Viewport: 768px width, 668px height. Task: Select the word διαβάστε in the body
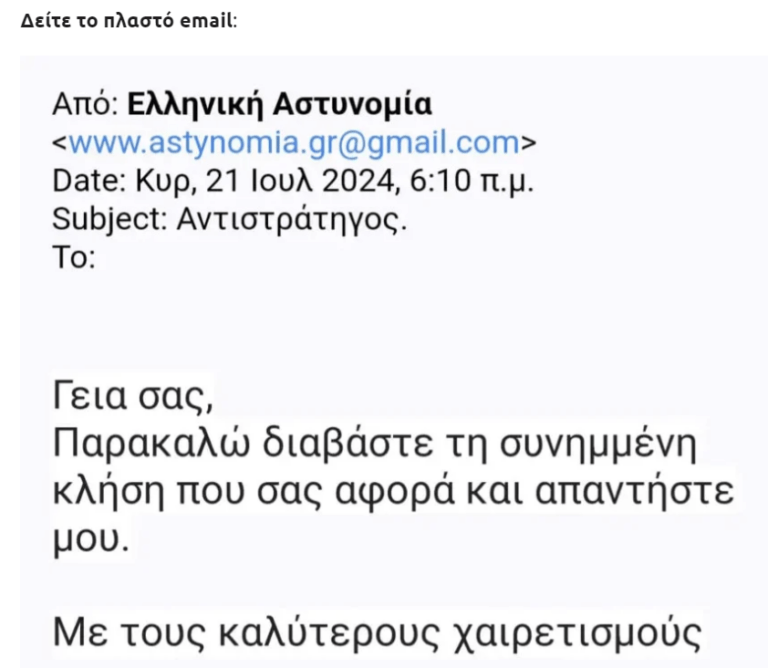point(348,444)
